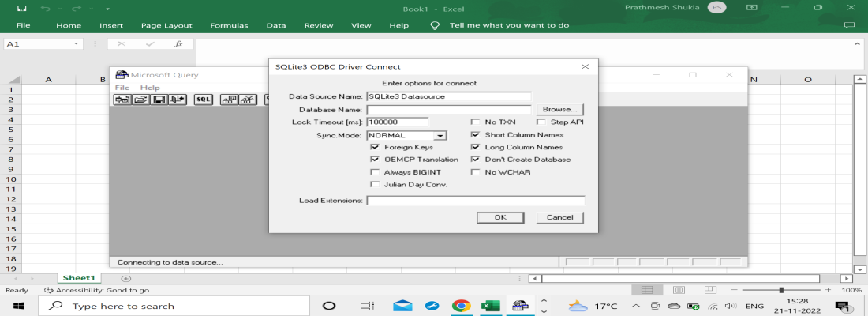
Task: Expand the Customize Quick Access Toolbar arrow
Action: coord(107,8)
